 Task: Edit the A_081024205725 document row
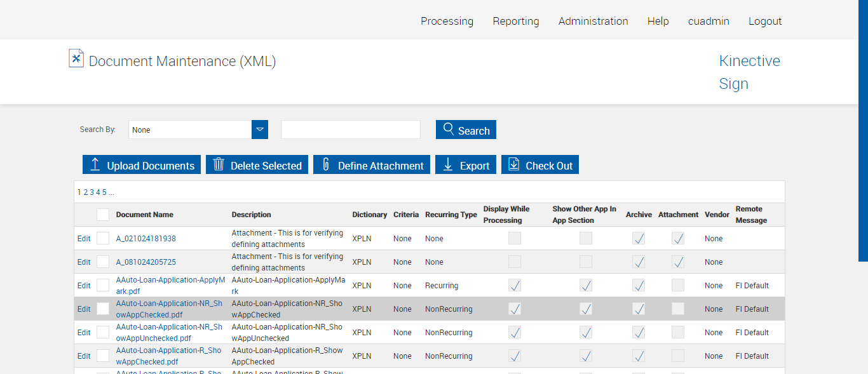point(84,262)
